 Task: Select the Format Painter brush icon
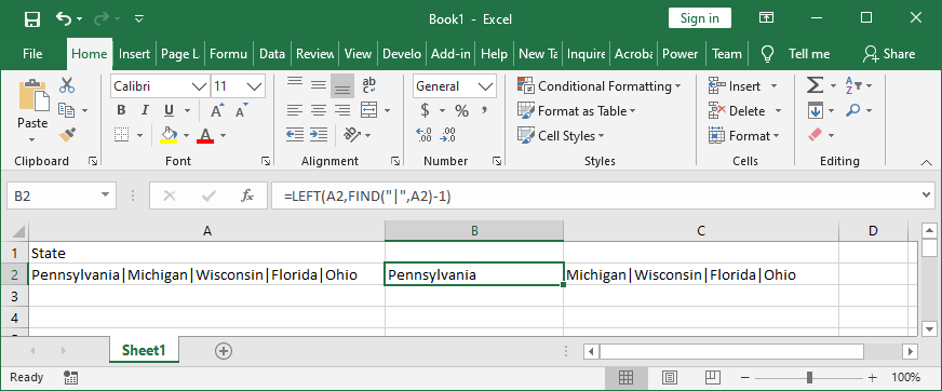click(67, 135)
